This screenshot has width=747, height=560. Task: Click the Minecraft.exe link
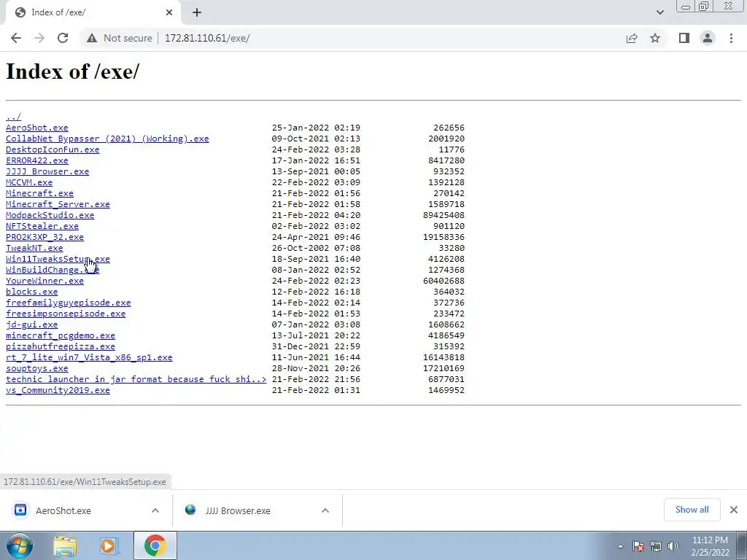click(39, 193)
